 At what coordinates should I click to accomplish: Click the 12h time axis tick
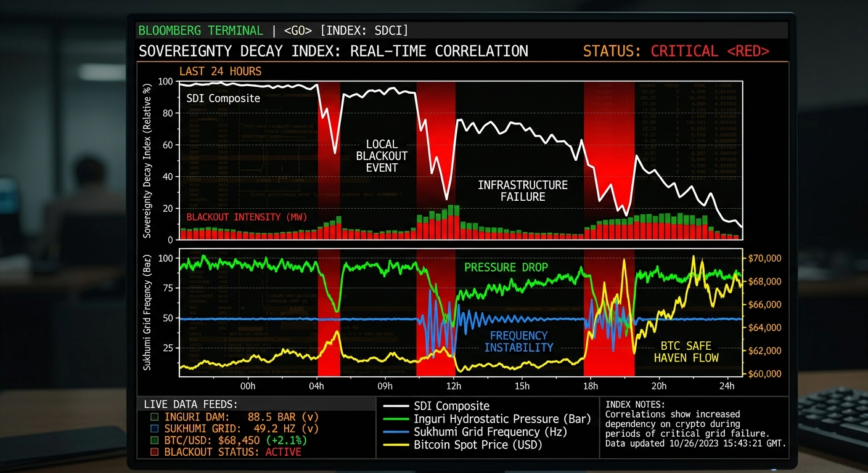tap(453, 386)
